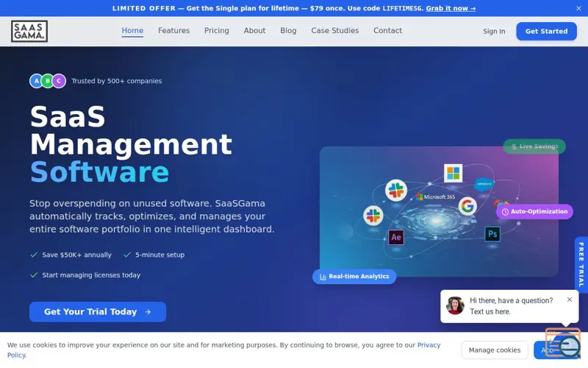588x368 pixels.
Task: Click the chat agent avatar photo
Action: point(455,305)
